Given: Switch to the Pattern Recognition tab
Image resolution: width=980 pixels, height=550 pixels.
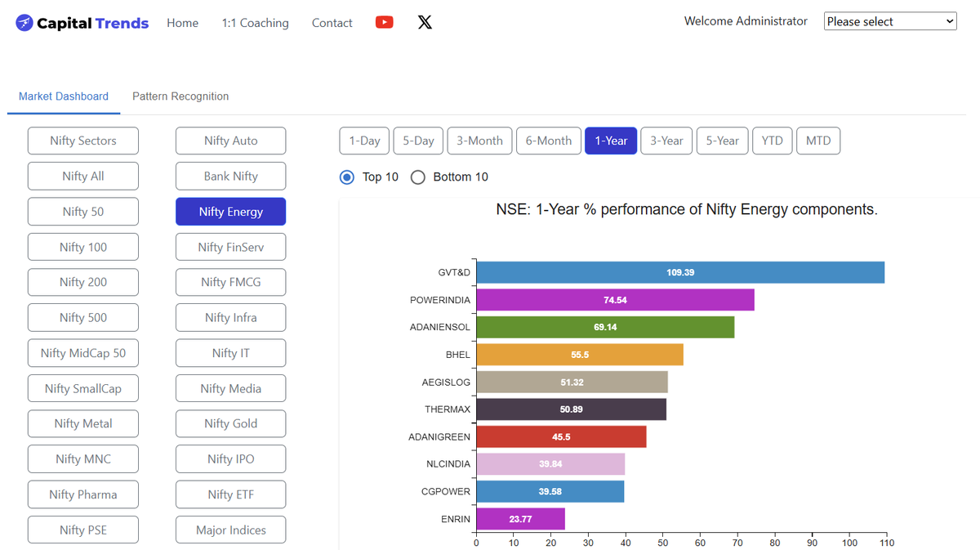Looking at the screenshot, I should [x=180, y=96].
